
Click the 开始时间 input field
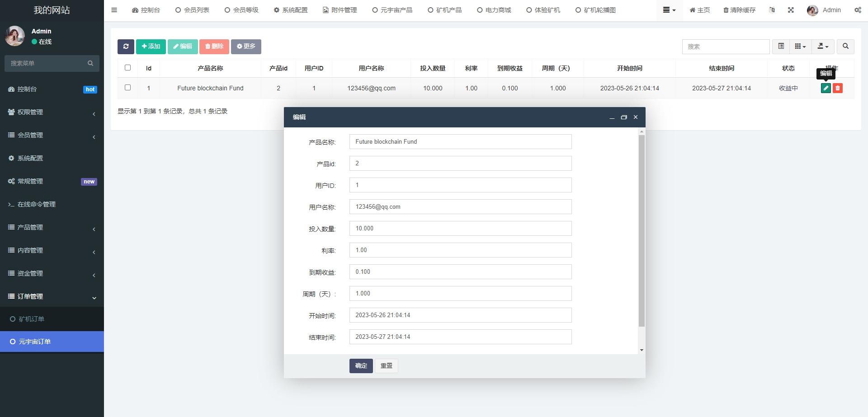(460, 315)
